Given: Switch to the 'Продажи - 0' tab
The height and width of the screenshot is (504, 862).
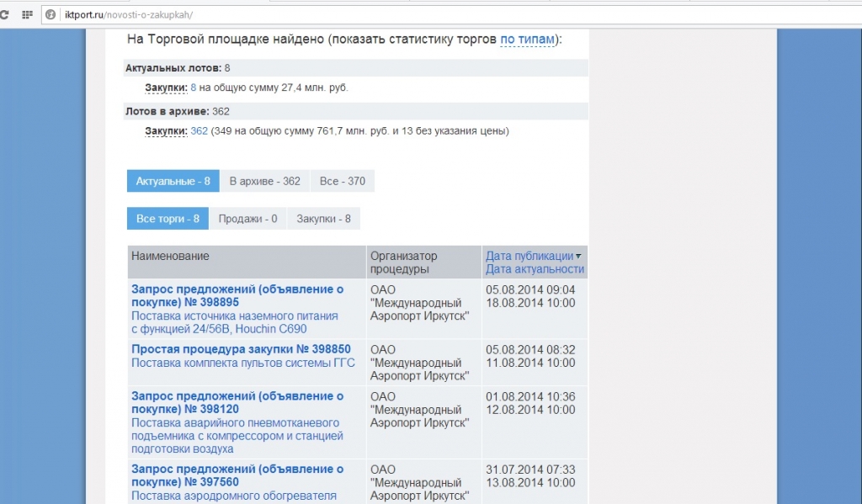Looking at the screenshot, I should 248,218.
